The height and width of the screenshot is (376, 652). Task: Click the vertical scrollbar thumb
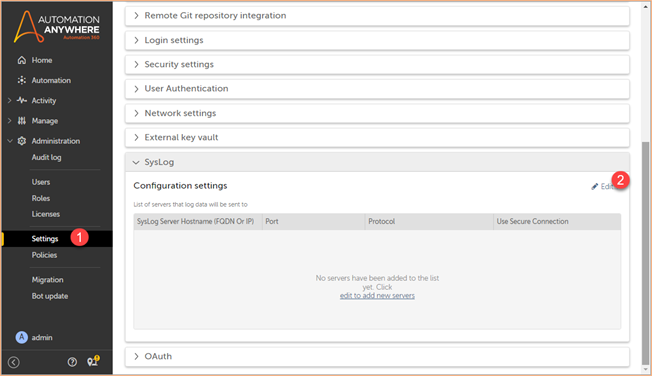tap(645, 253)
